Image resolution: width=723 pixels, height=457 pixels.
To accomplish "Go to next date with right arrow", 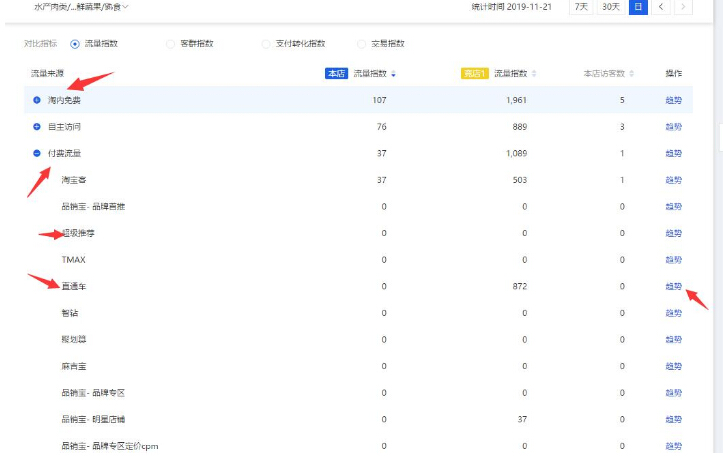I will (x=683, y=7).
